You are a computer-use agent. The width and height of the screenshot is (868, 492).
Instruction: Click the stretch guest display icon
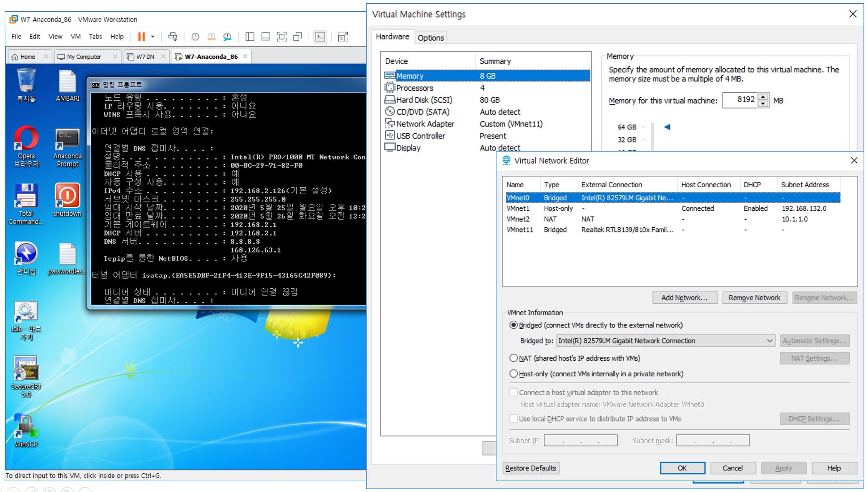(343, 37)
